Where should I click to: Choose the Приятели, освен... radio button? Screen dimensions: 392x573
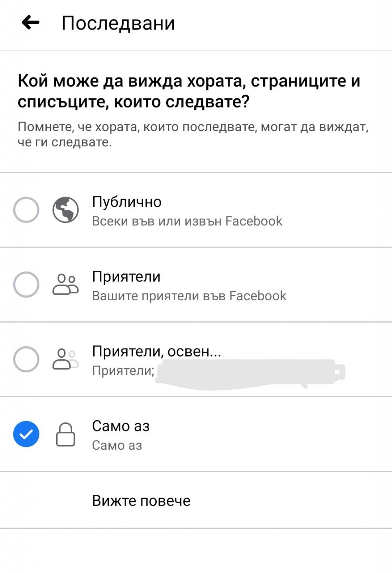click(x=26, y=359)
